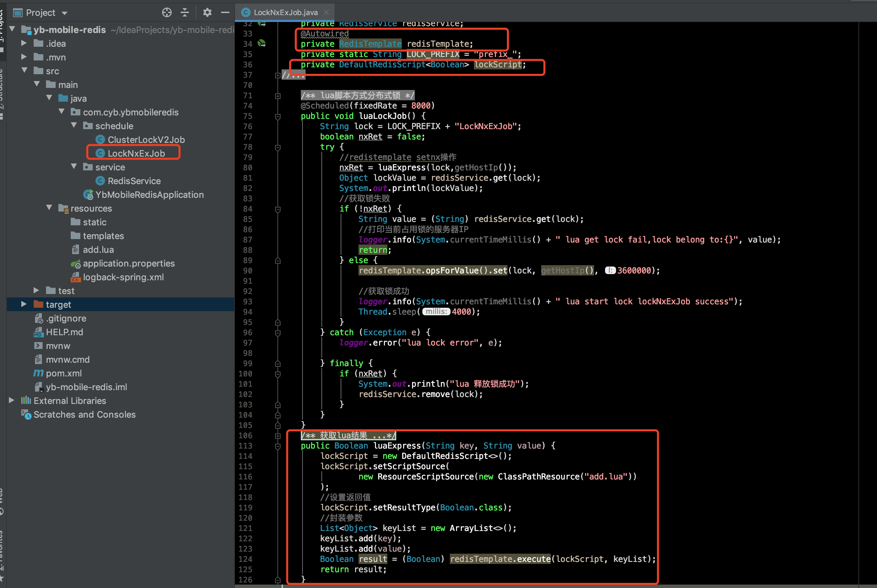
Task: Fold the luaLockJob method at line 75
Action: click(x=277, y=117)
